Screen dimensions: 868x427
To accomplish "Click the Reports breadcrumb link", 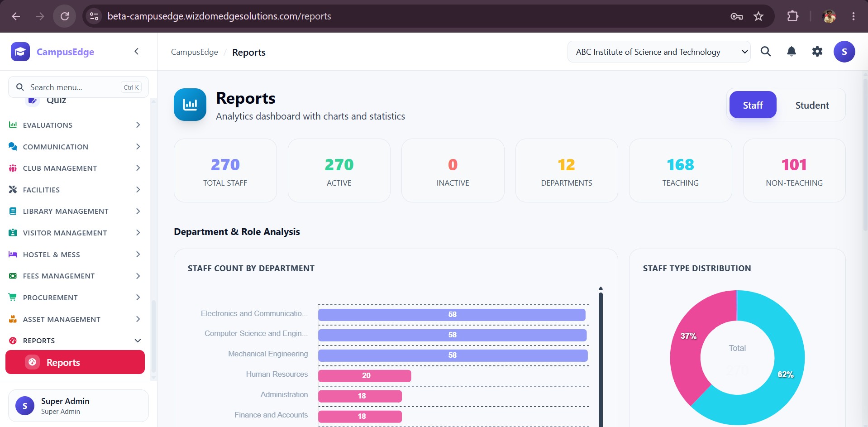I will point(249,52).
